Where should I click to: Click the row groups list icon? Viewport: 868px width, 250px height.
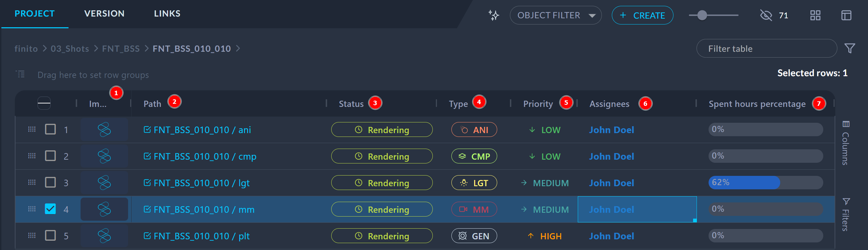coord(21,74)
